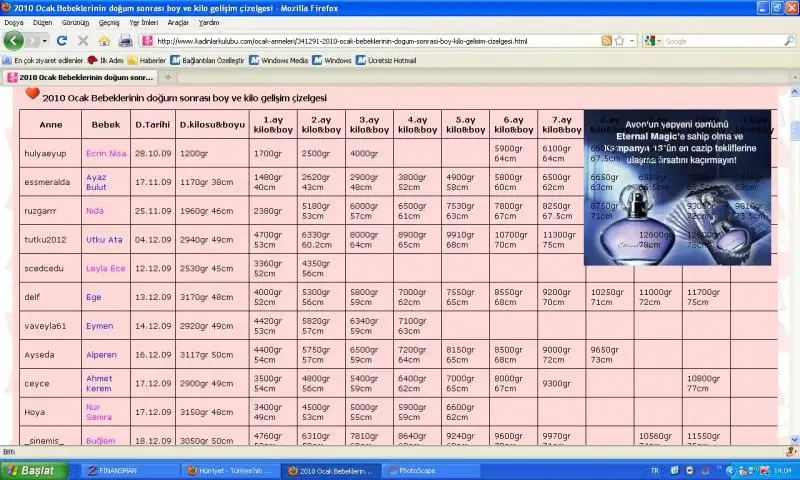Click the vertical scrollbar down arrow
The image size is (800, 480).
pyautogui.click(x=794, y=440)
